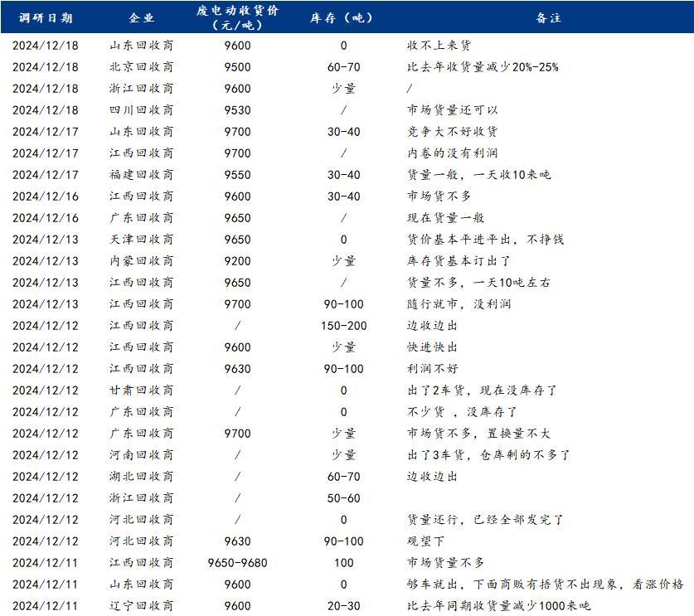Select the inventory 少量 in 内蒙回收商 row
694x616 pixels.
343,260
